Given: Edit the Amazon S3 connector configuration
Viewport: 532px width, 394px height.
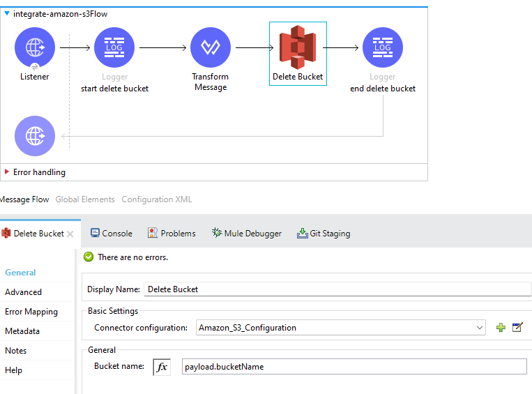Looking at the screenshot, I should 517,328.
